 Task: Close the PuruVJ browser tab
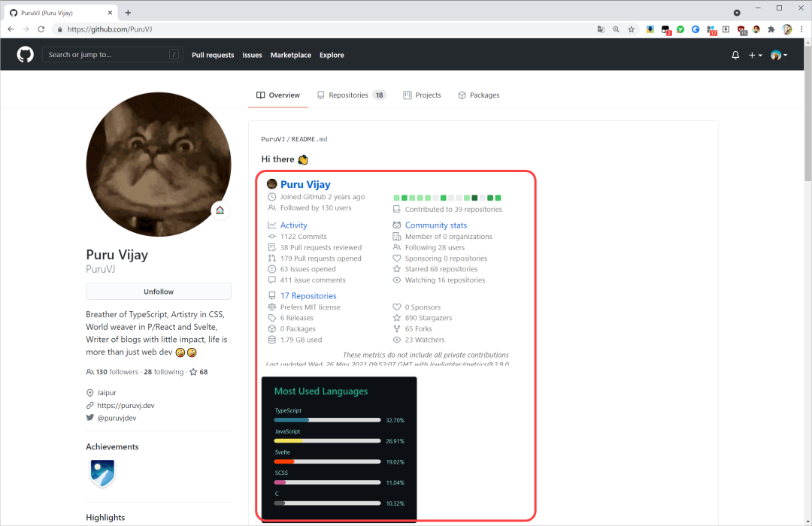coord(110,13)
